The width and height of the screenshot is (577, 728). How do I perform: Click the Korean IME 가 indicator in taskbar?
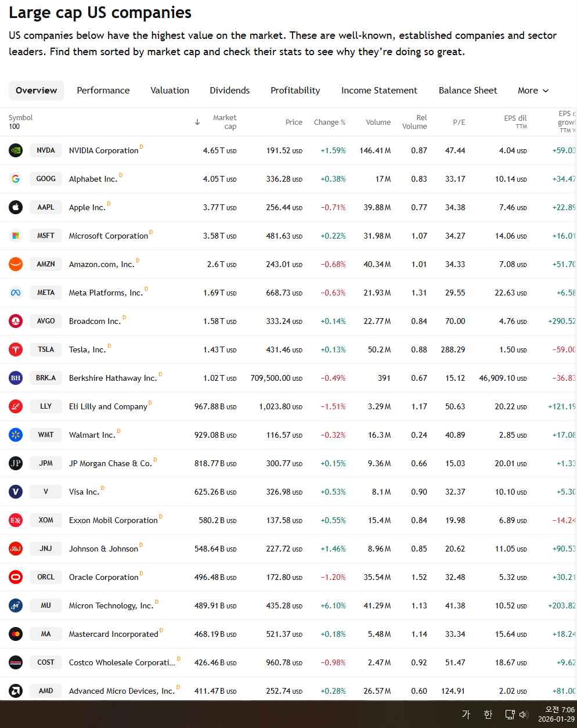pos(466,715)
